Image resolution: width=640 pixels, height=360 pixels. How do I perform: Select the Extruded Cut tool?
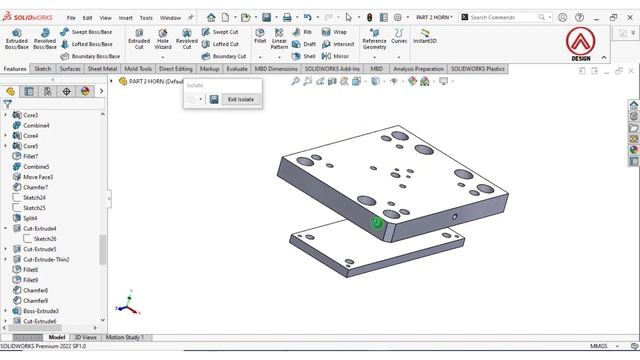(x=139, y=39)
